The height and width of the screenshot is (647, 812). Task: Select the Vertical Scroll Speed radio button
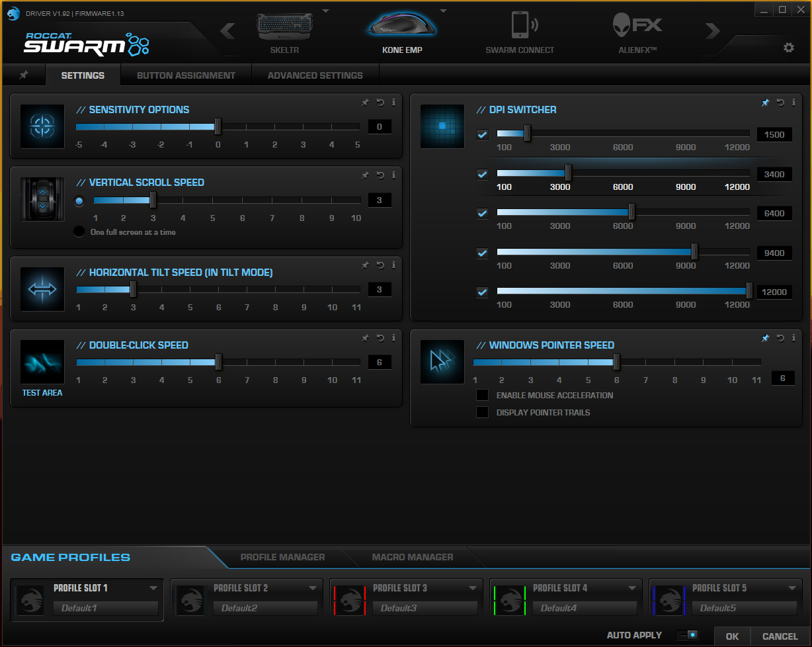(79, 201)
